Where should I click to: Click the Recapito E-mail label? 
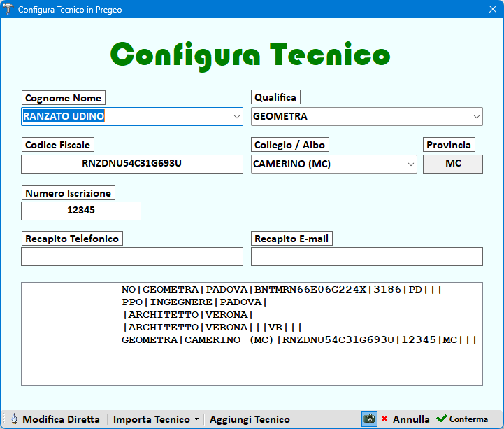(291, 239)
